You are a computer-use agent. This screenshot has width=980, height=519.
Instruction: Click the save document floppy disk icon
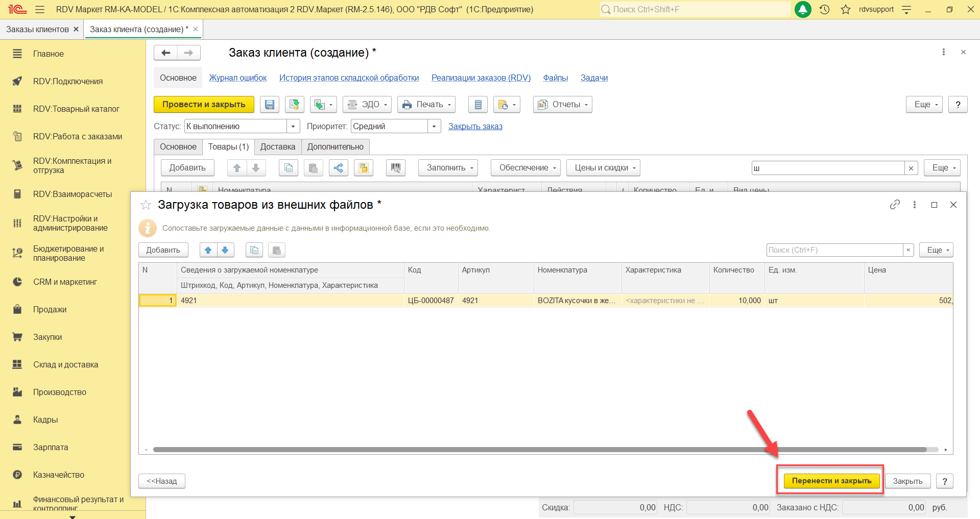pyautogui.click(x=269, y=105)
